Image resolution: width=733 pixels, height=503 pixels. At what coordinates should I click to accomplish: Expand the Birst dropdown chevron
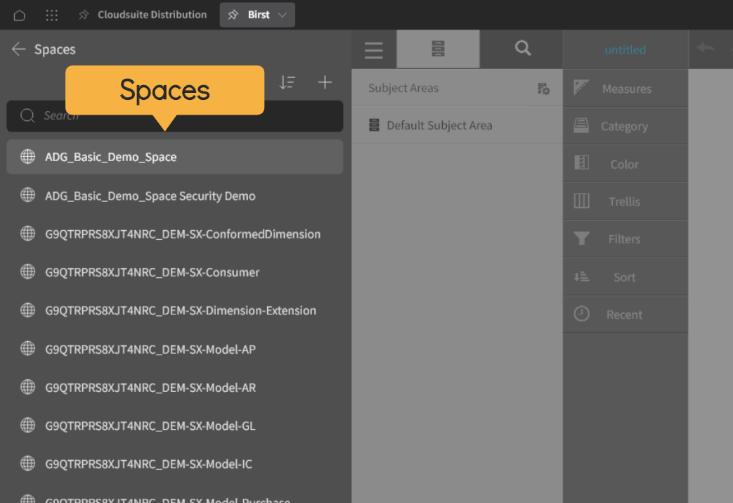point(282,15)
